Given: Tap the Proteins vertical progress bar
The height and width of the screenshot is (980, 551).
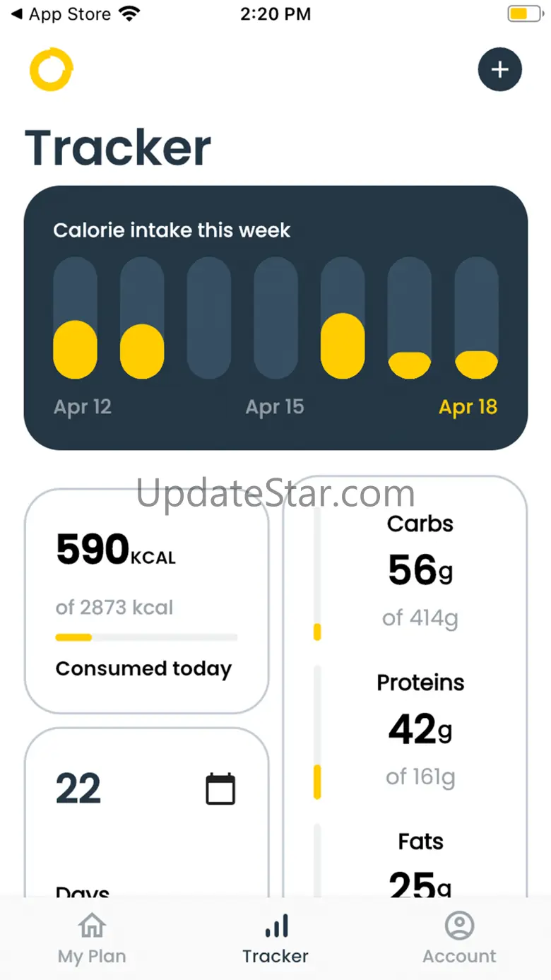Looking at the screenshot, I should pyautogui.click(x=317, y=733).
